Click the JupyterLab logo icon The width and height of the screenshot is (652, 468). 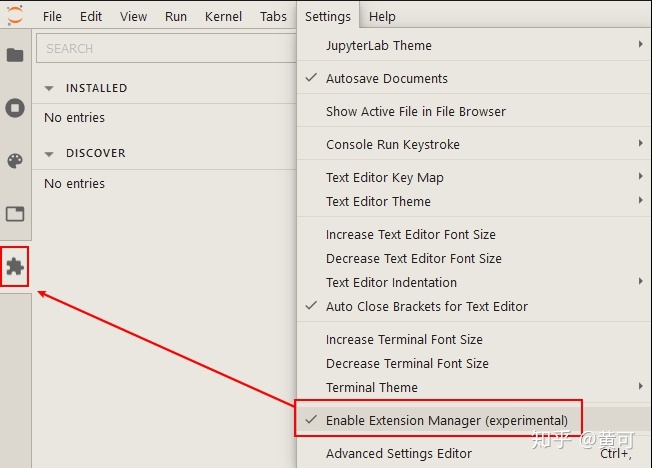pyautogui.click(x=15, y=16)
